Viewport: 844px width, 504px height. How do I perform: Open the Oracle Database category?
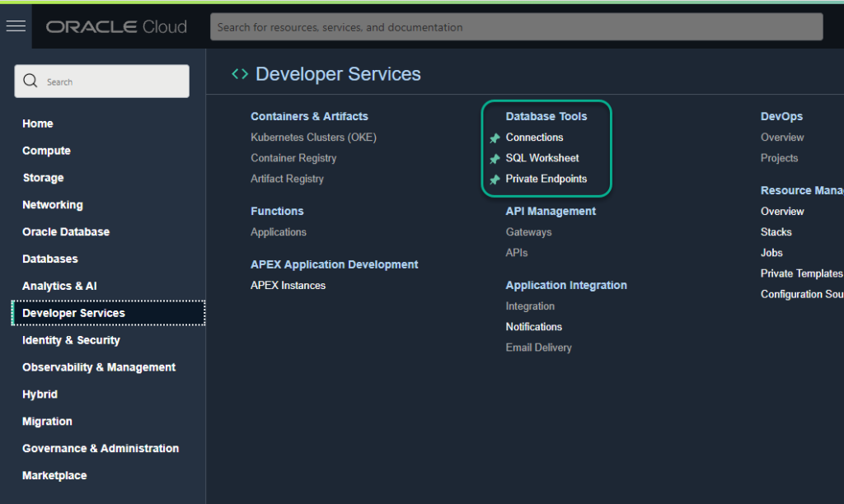pyautogui.click(x=63, y=231)
